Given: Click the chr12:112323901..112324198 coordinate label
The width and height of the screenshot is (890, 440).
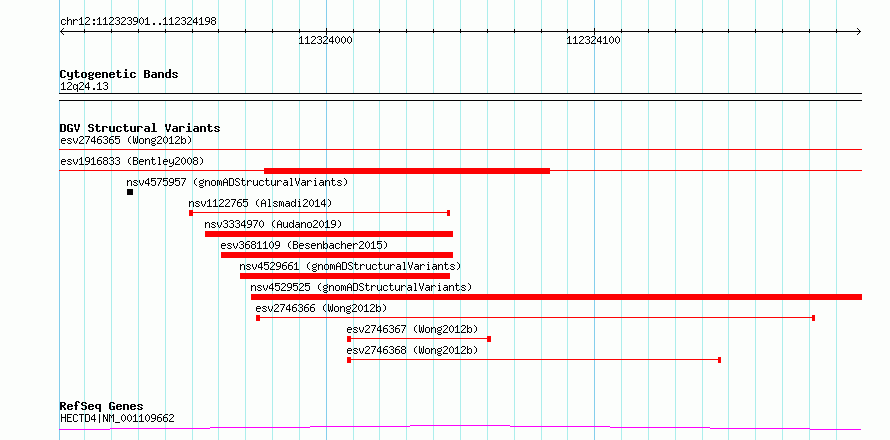Looking at the screenshot, I should [x=138, y=22].
